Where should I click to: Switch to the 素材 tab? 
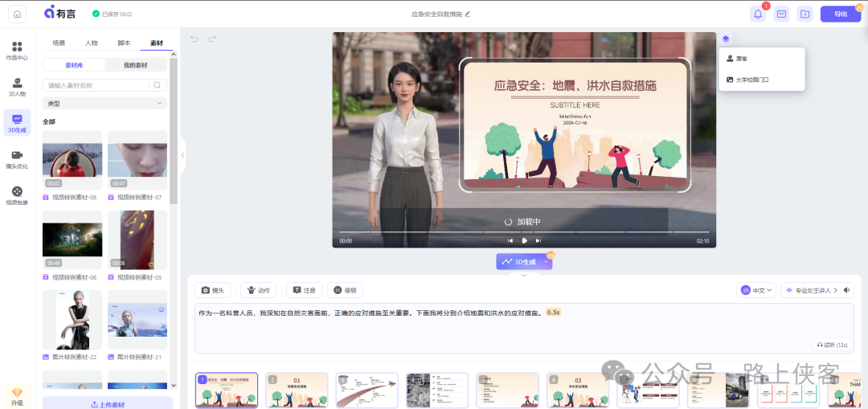point(157,43)
